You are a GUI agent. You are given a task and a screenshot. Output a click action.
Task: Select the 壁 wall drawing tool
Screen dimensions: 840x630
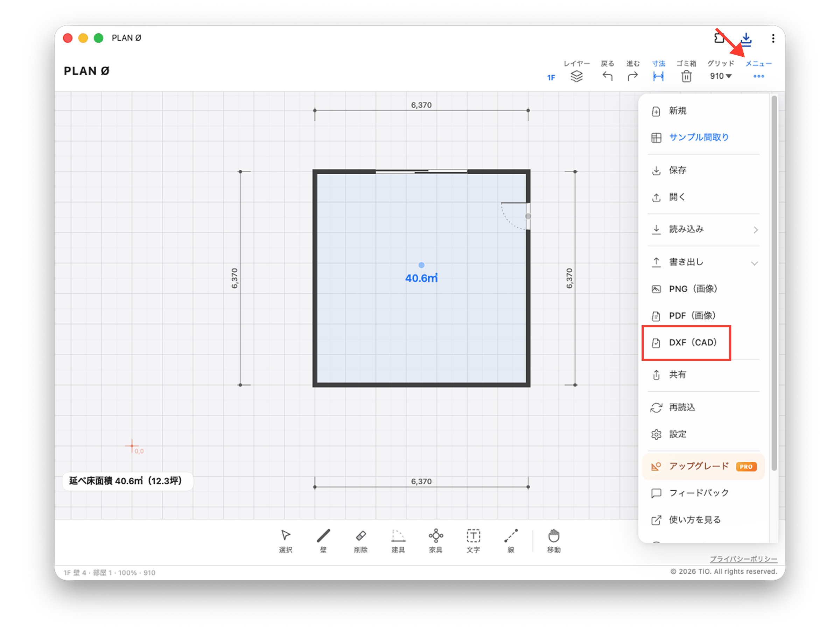[323, 541]
